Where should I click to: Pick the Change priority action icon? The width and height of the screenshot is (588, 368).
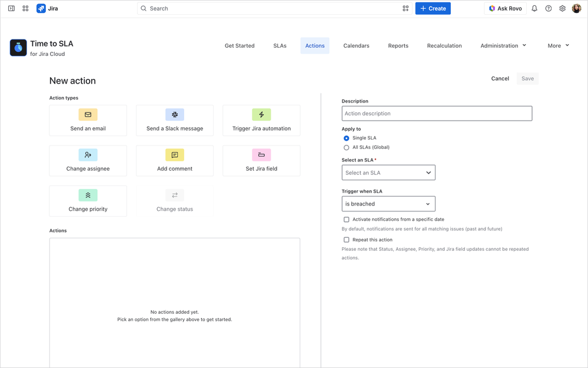[88, 195]
